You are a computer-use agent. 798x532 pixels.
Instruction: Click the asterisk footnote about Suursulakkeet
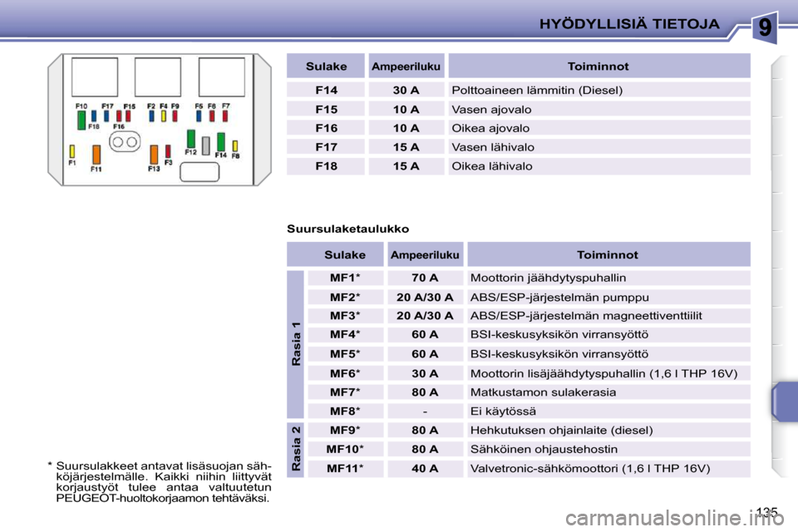click(160, 482)
